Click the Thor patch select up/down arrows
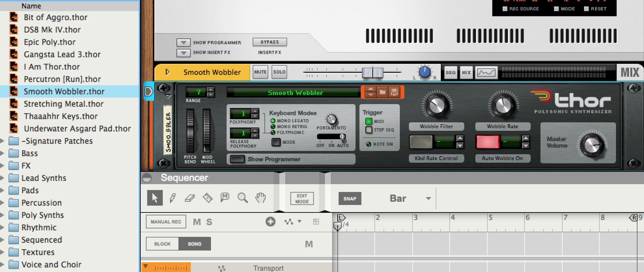Image resolution: width=644 pixels, height=272 pixels. point(371,92)
